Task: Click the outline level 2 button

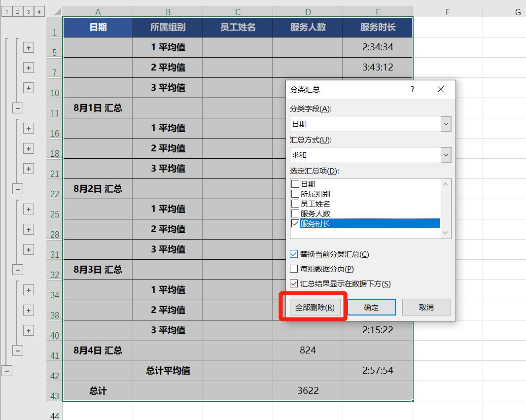Action: [17, 10]
